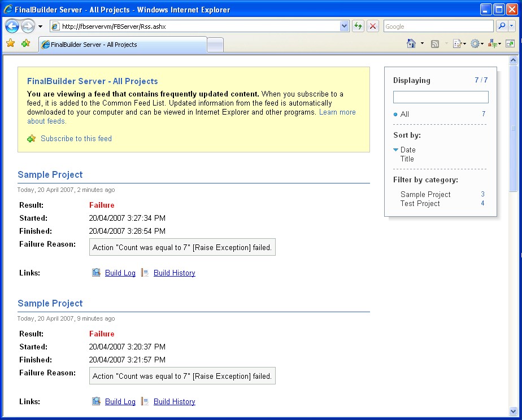Click the first entry's Failure result text
The width and height of the screenshot is (522, 420).
102,205
